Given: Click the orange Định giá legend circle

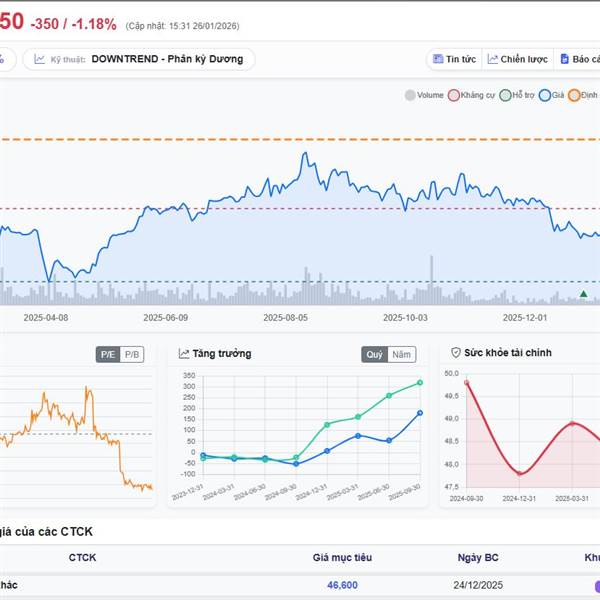Looking at the screenshot, I should pos(575,96).
